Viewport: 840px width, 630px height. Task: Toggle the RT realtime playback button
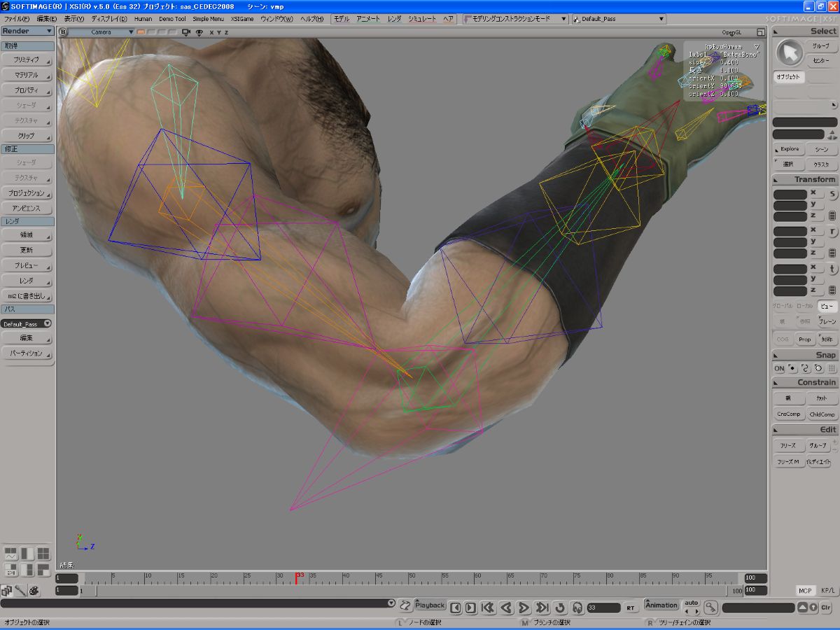(x=631, y=608)
